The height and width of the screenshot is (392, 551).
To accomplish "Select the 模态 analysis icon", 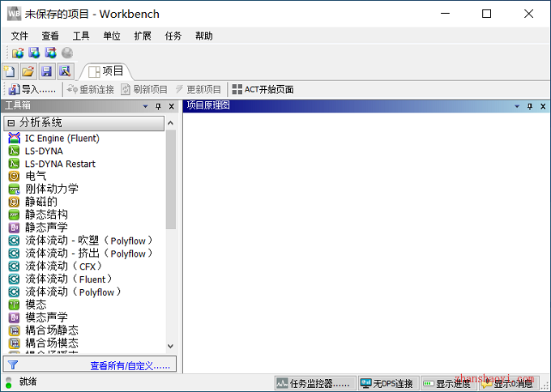I will point(14,305).
